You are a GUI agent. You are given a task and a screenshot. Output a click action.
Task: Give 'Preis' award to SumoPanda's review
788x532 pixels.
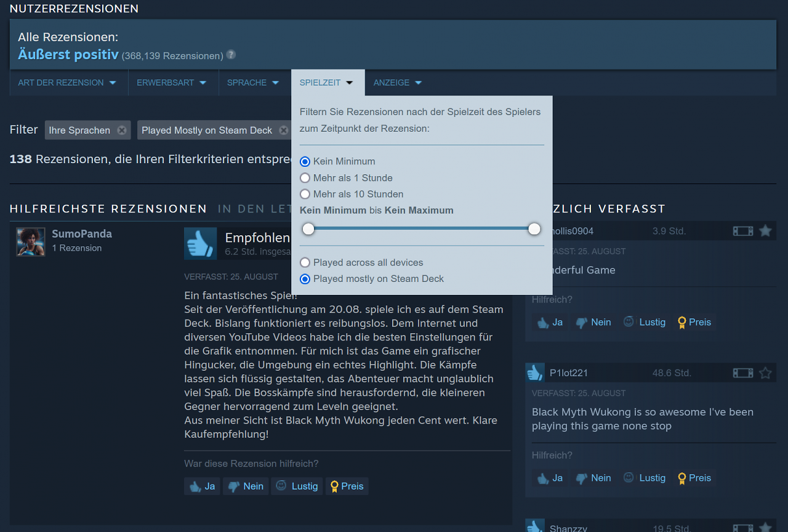click(x=347, y=486)
